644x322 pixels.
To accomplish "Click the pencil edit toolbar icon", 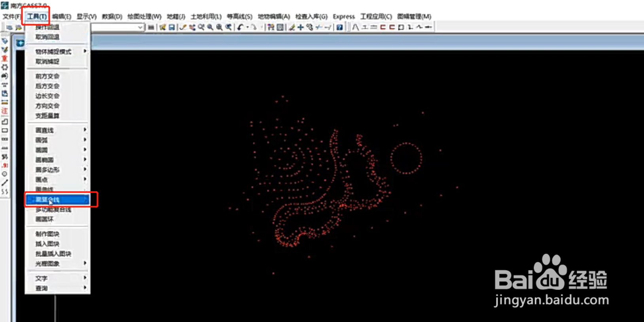I will click(292, 27).
